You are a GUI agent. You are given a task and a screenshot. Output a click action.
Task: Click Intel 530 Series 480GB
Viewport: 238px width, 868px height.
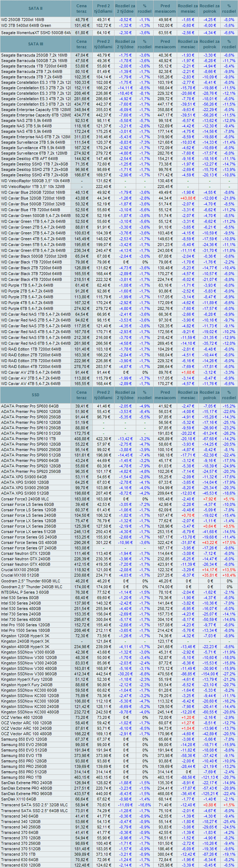pos(21,609)
